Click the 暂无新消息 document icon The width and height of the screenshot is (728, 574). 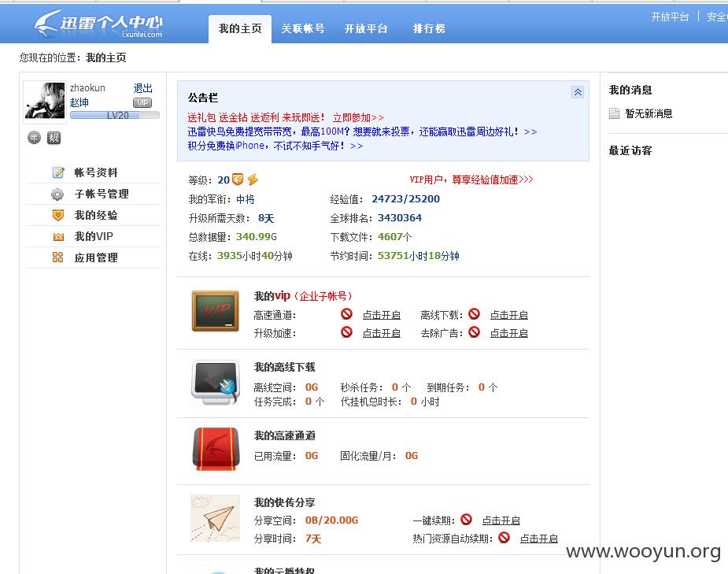(x=614, y=114)
